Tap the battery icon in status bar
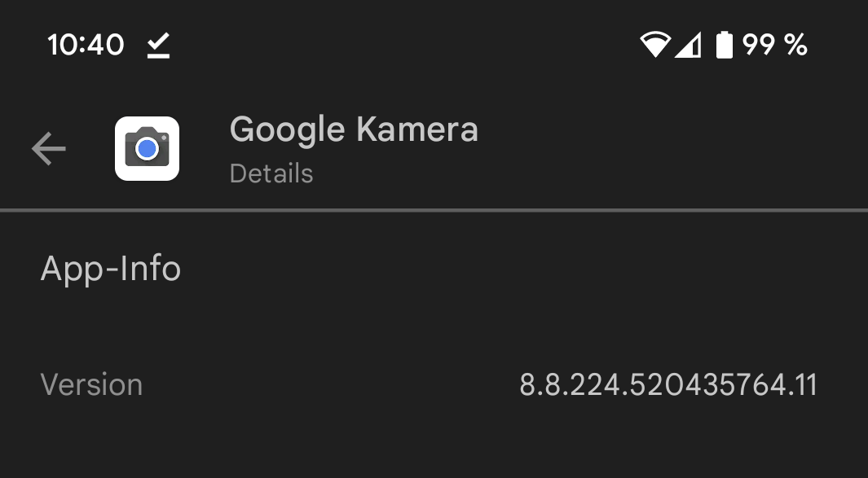This screenshot has width=868, height=478. coord(725,45)
